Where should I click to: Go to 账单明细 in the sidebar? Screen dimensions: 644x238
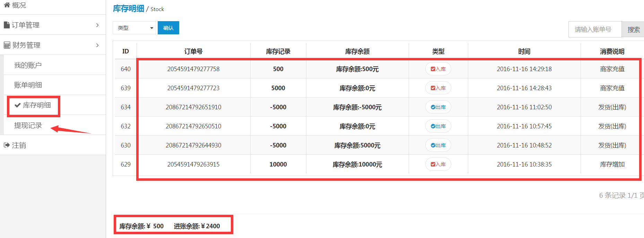[x=28, y=85]
